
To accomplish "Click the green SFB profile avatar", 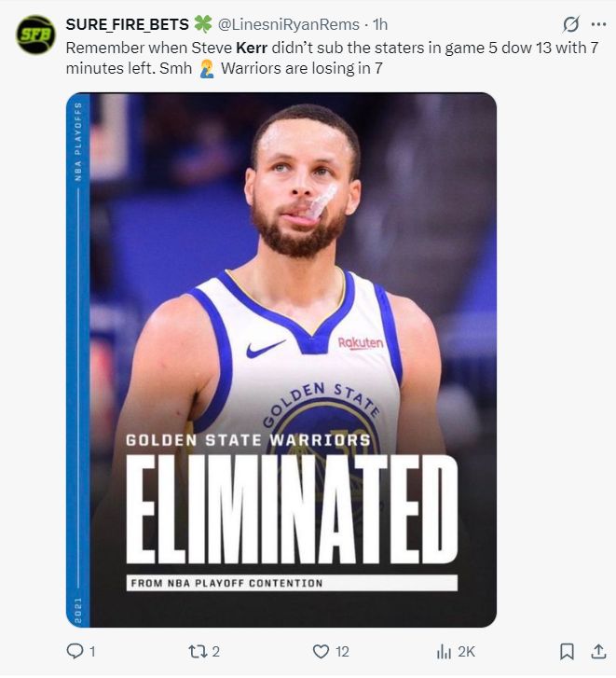I will tap(35, 35).
